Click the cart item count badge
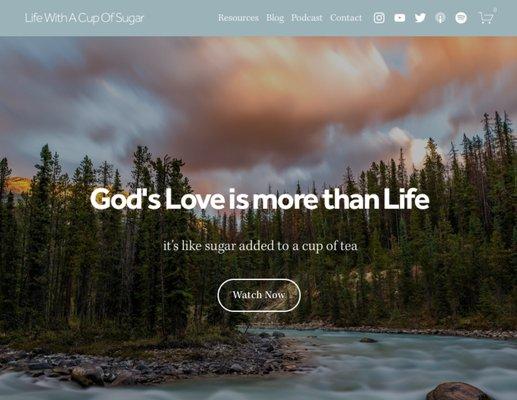 point(495,10)
